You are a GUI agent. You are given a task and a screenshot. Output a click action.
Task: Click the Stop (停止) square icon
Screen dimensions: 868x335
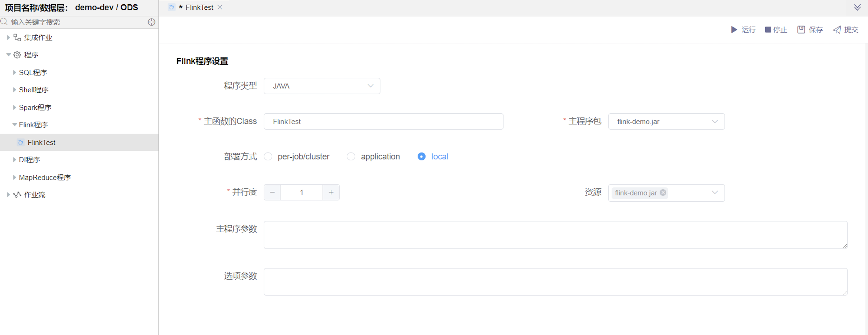(768, 30)
